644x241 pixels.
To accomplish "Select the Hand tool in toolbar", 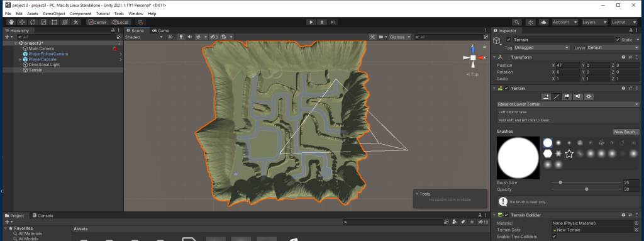I will coord(11,22).
